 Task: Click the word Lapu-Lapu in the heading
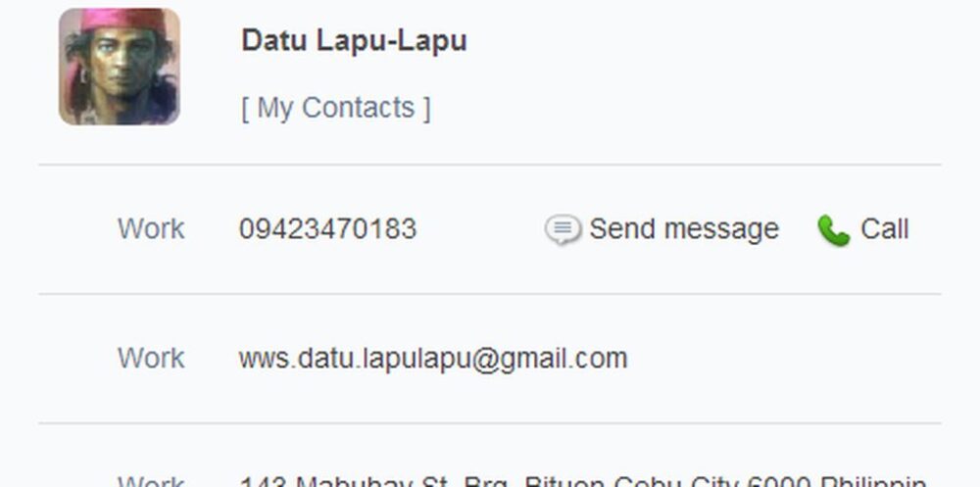tap(392, 40)
